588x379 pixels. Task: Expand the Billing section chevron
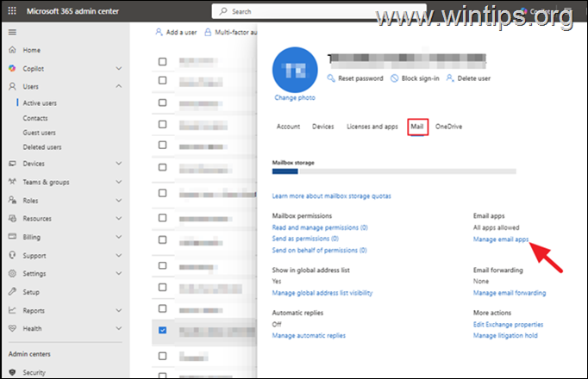pos(119,237)
